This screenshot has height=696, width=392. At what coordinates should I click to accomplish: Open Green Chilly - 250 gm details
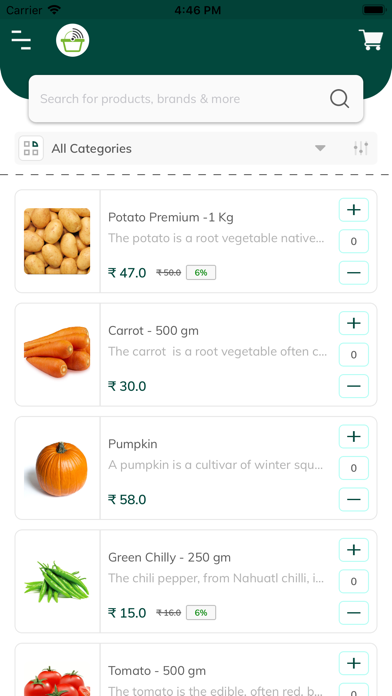(170, 558)
